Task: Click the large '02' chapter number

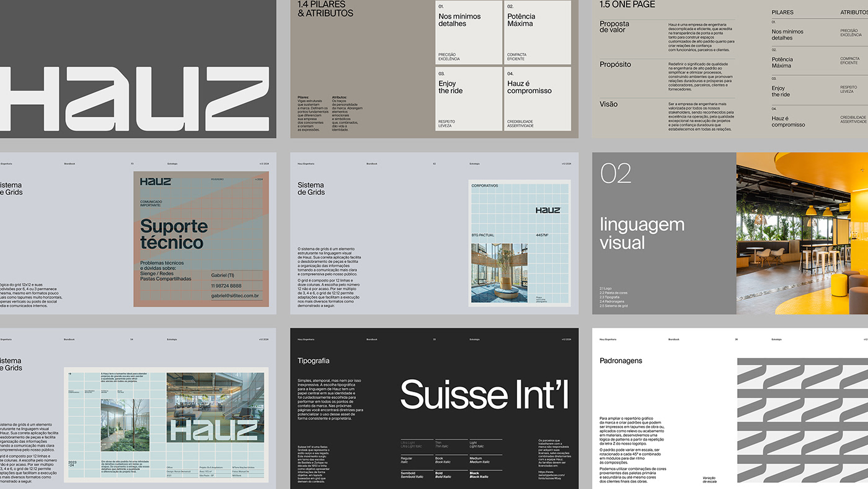Action: pyautogui.click(x=616, y=173)
